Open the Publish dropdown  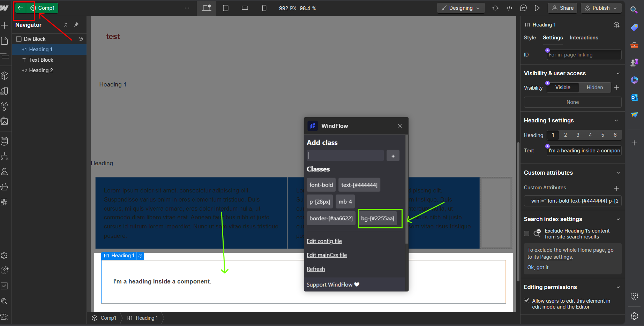[601, 8]
